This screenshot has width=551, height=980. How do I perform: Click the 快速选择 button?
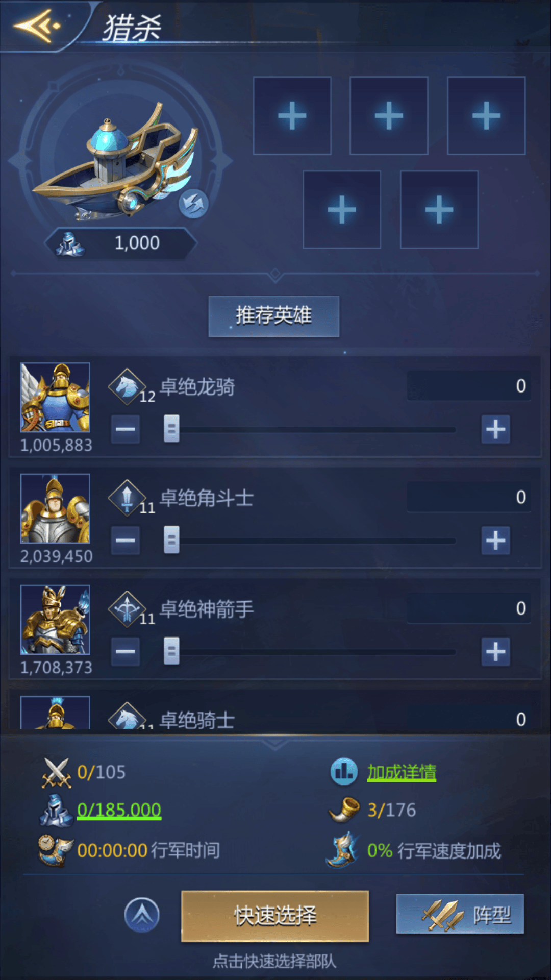click(x=275, y=916)
